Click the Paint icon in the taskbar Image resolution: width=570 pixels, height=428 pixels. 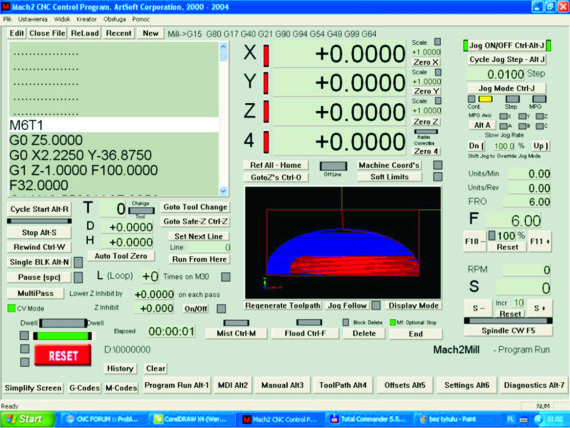pos(423,419)
